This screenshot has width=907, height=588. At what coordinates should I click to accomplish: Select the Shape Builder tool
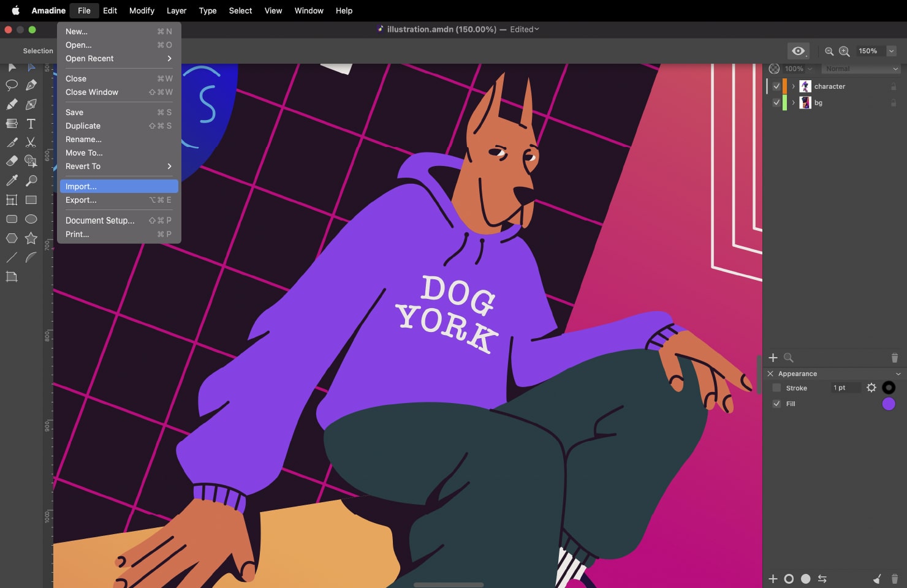coord(31,161)
